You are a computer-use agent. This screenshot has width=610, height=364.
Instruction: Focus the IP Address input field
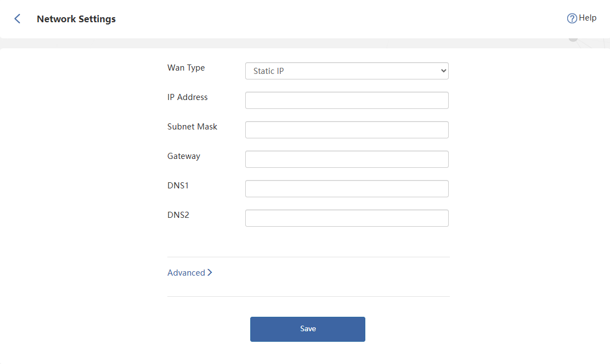(x=346, y=101)
